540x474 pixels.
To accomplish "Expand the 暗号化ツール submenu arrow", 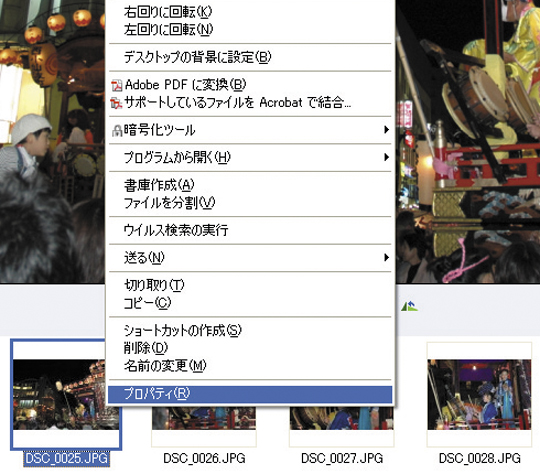I will pyautogui.click(x=386, y=130).
